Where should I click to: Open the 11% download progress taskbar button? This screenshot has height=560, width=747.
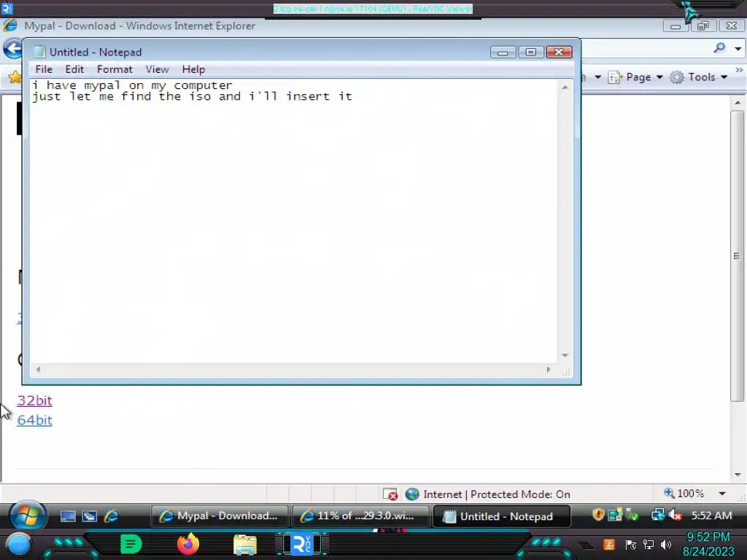(x=360, y=516)
